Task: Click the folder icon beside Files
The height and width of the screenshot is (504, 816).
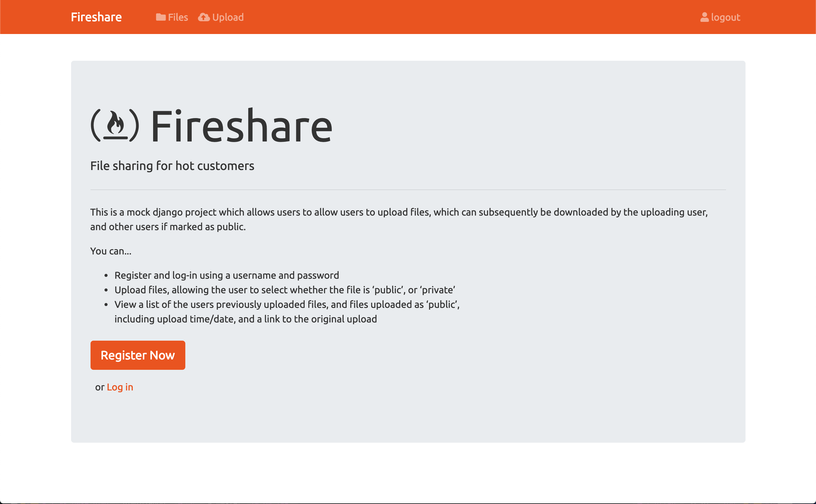Action: pos(161,17)
